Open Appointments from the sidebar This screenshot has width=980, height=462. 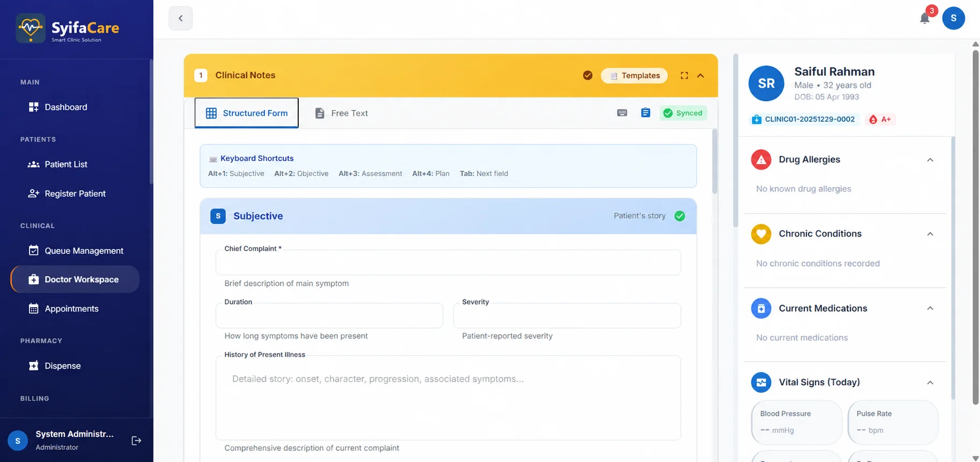pyautogui.click(x=75, y=309)
